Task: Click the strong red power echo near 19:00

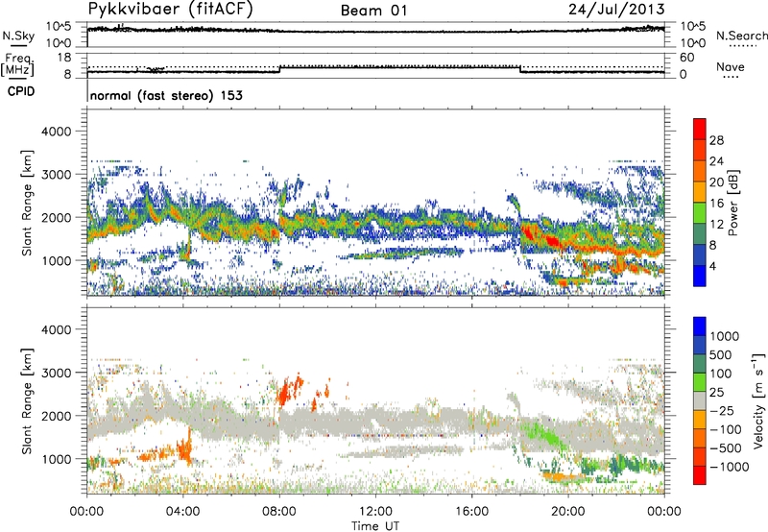Action: point(553,240)
